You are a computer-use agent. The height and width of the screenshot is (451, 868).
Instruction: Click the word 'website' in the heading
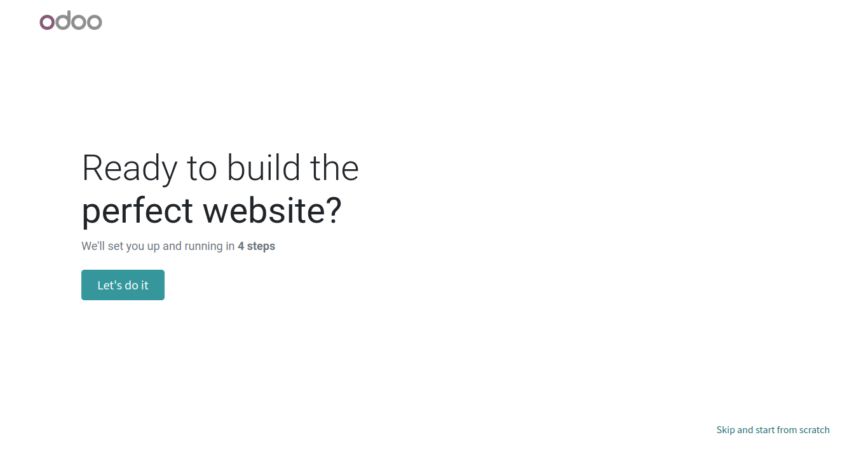pos(264,209)
